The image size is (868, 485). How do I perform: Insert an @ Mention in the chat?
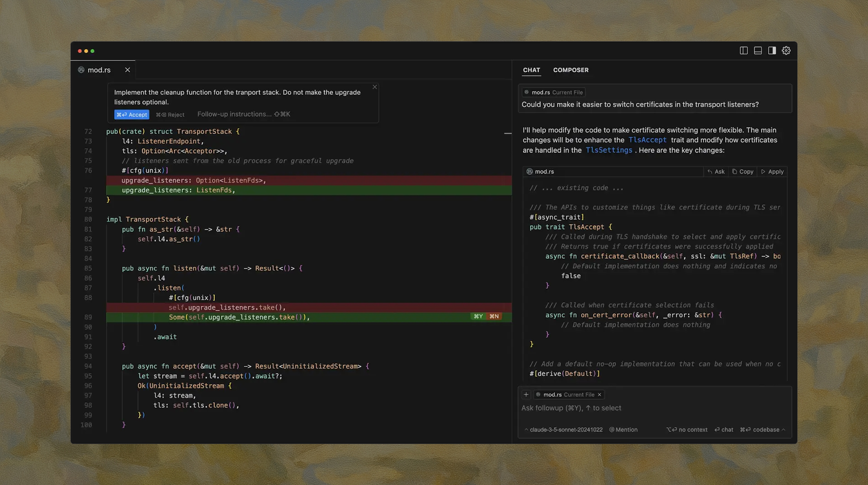(x=623, y=429)
